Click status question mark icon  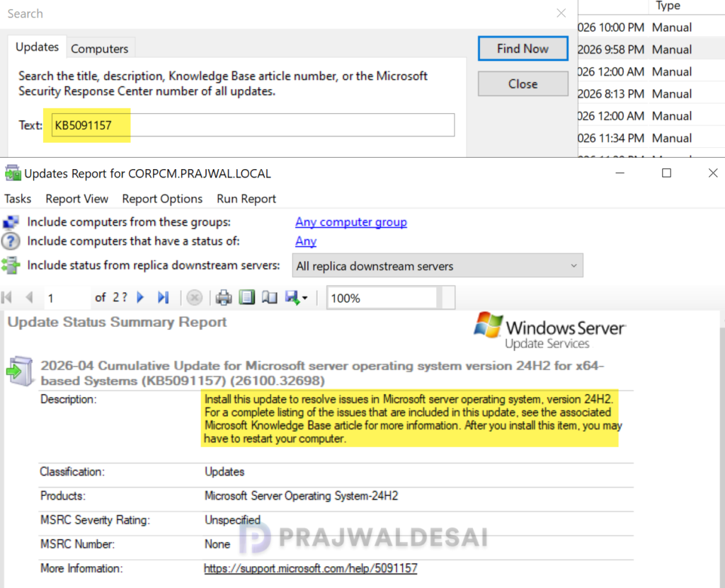coord(11,241)
